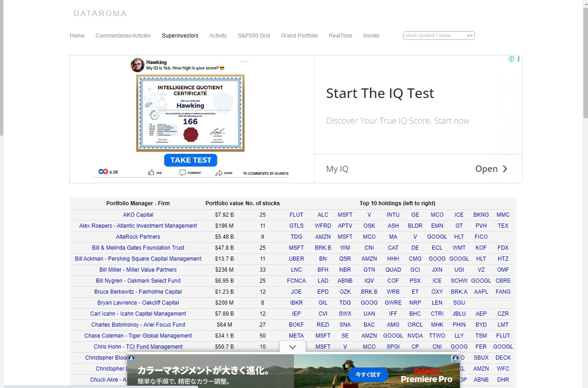Image resolution: width=588 pixels, height=388 pixels.
Task: Open the Grand Portfolio tab
Action: 299,36
